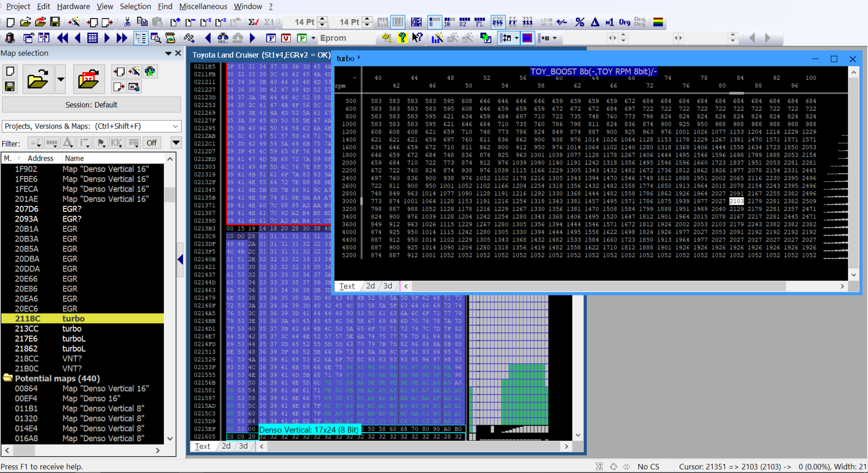The image size is (868, 473).
Task: Open the black filter options dropdown arrow
Action: pos(176,143)
